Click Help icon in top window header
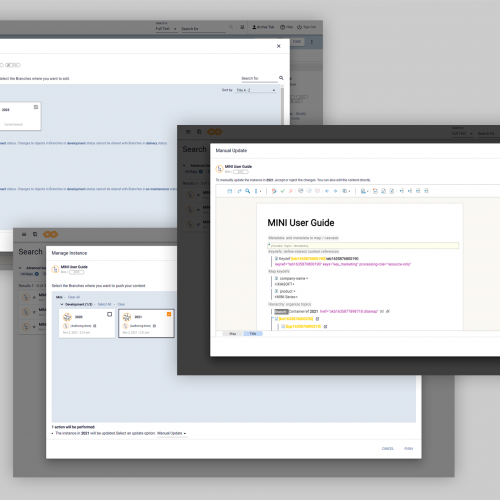The image size is (500, 500). pyautogui.click(x=282, y=27)
